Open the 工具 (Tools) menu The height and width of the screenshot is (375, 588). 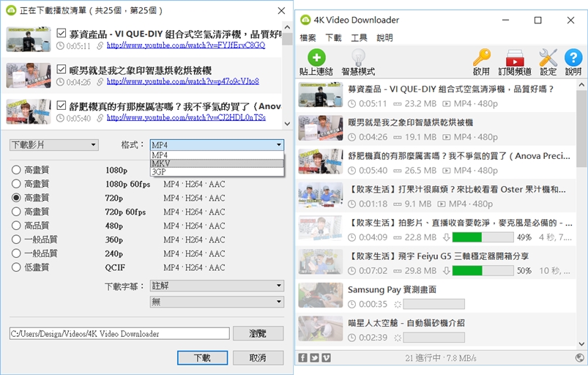point(359,38)
